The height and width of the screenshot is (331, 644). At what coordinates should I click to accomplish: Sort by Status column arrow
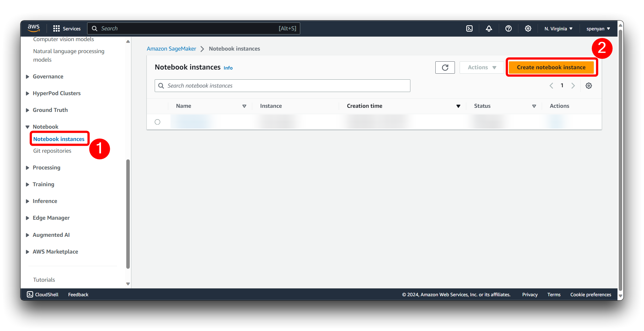point(534,106)
